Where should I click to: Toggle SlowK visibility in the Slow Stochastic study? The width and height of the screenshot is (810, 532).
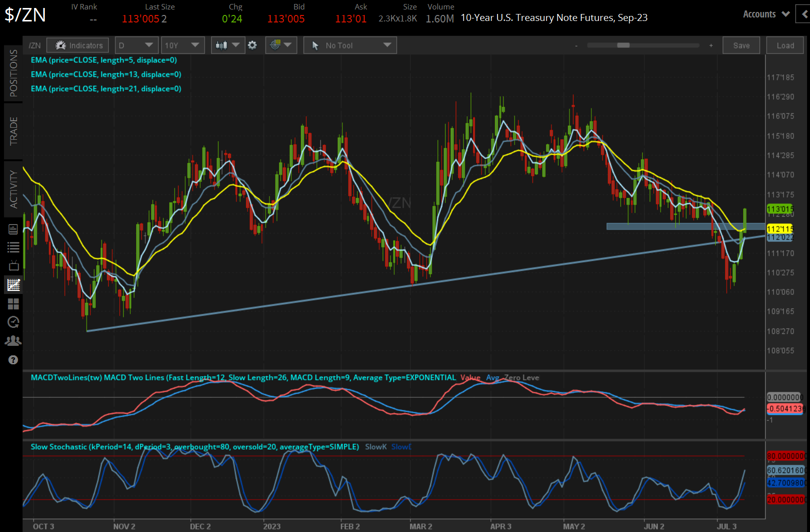[375, 447]
